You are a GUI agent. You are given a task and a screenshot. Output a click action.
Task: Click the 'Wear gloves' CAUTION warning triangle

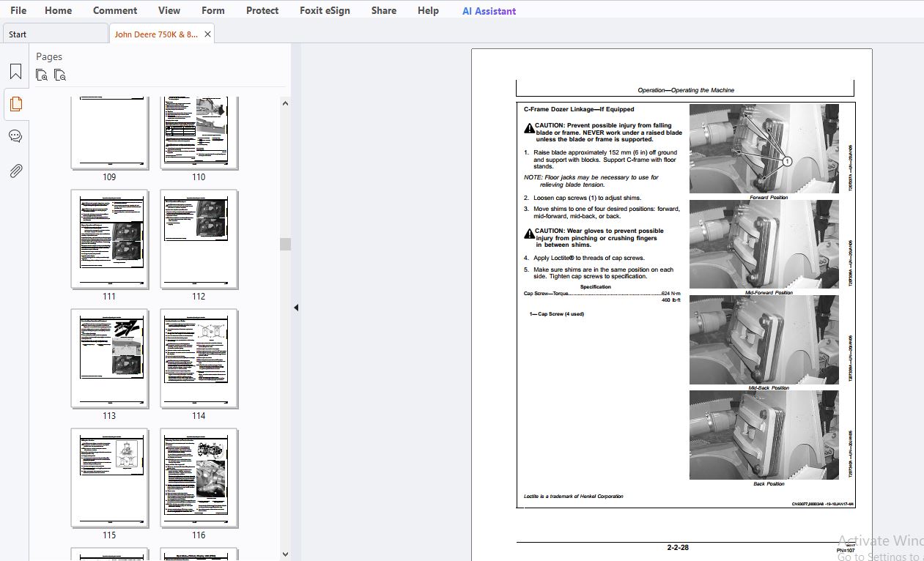tap(529, 234)
